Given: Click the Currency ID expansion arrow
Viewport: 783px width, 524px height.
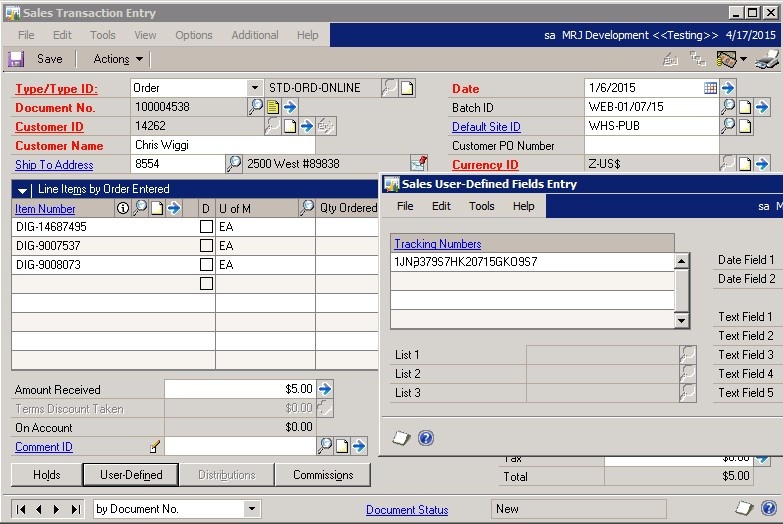Looking at the screenshot, I should (x=762, y=164).
